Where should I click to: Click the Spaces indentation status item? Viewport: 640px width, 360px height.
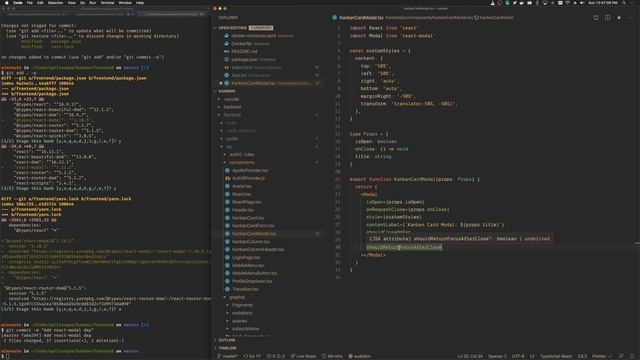coord(498,356)
